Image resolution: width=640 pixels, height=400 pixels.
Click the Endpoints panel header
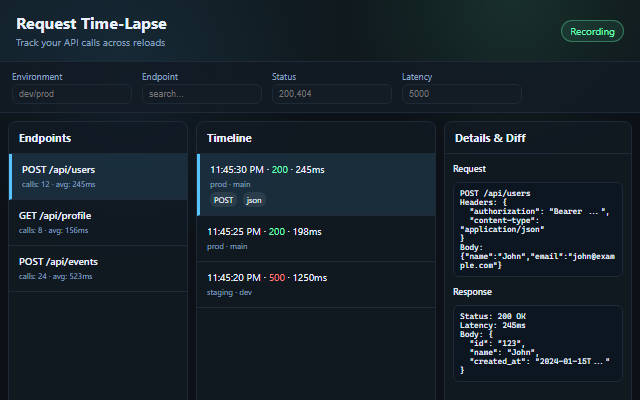pos(45,138)
